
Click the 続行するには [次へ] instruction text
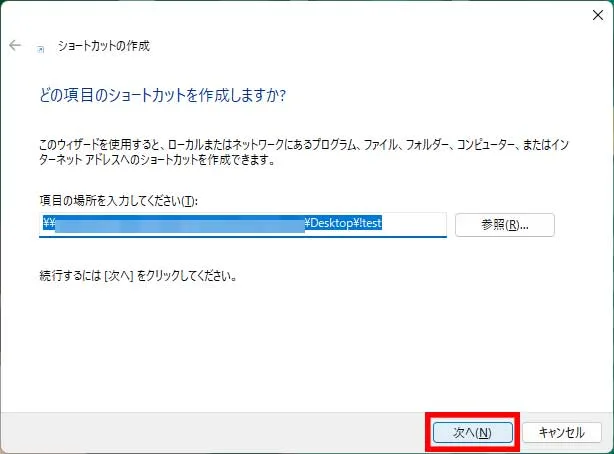click(x=135, y=275)
